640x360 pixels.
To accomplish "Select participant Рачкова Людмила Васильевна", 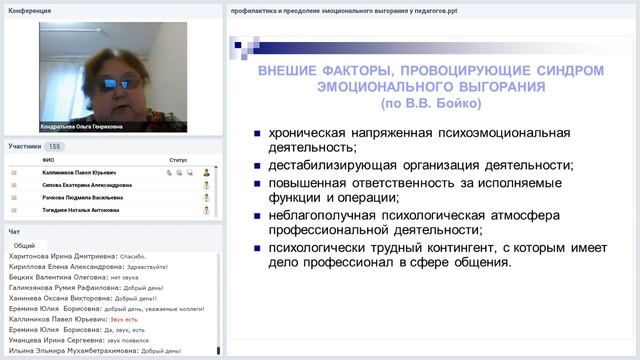I will coord(82,198).
